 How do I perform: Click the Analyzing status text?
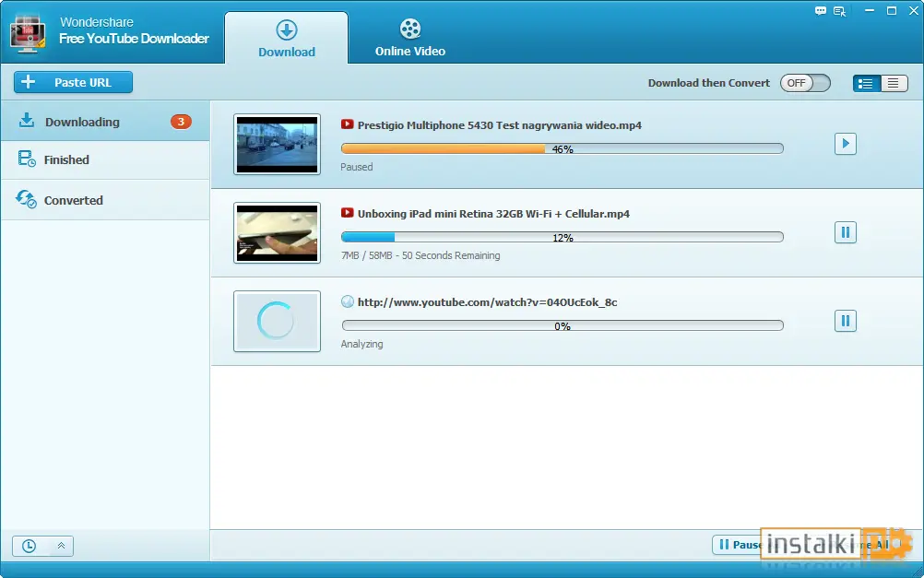[x=361, y=344]
